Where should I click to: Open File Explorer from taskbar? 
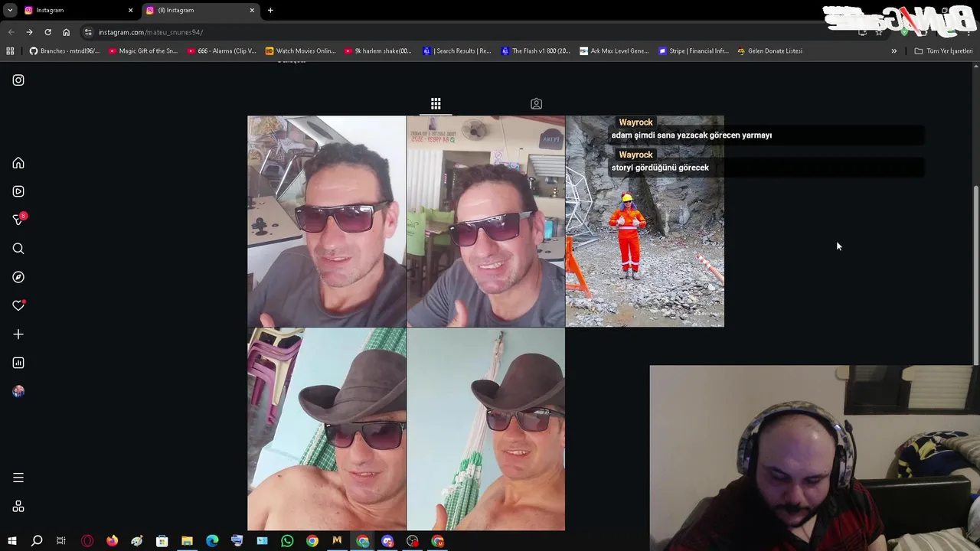[187, 541]
